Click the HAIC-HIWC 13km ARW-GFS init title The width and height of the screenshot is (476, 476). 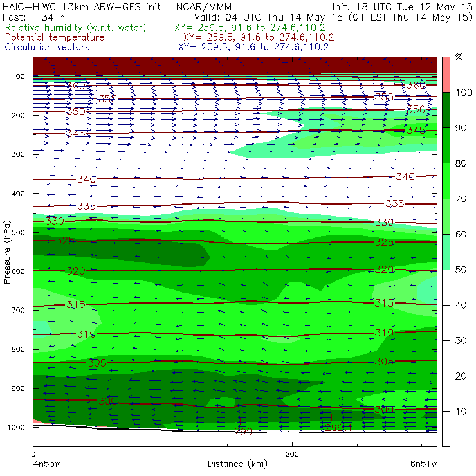pos(81,6)
